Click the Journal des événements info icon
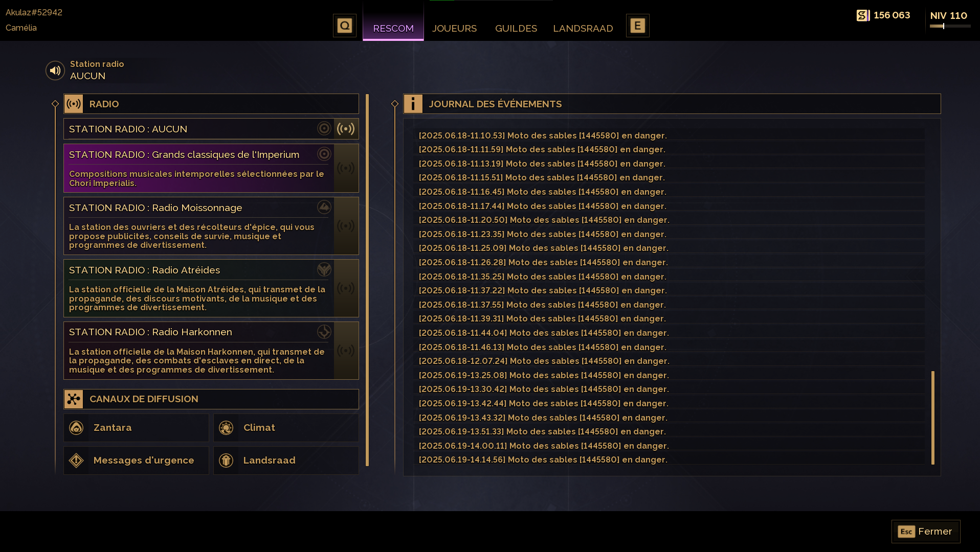This screenshot has width=980, height=552. [413, 104]
